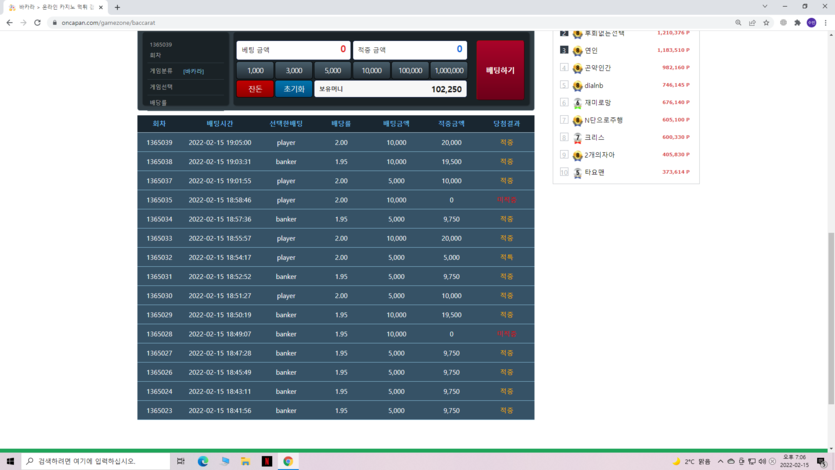The image size is (835, 470).
Task: Click round number 1365039 in the table
Action: click(159, 143)
